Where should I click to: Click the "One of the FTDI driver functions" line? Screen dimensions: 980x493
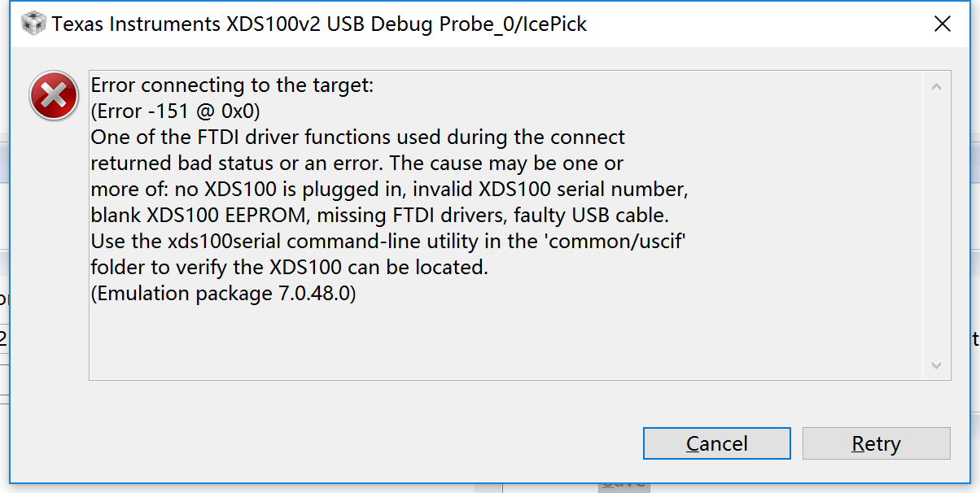(357, 137)
